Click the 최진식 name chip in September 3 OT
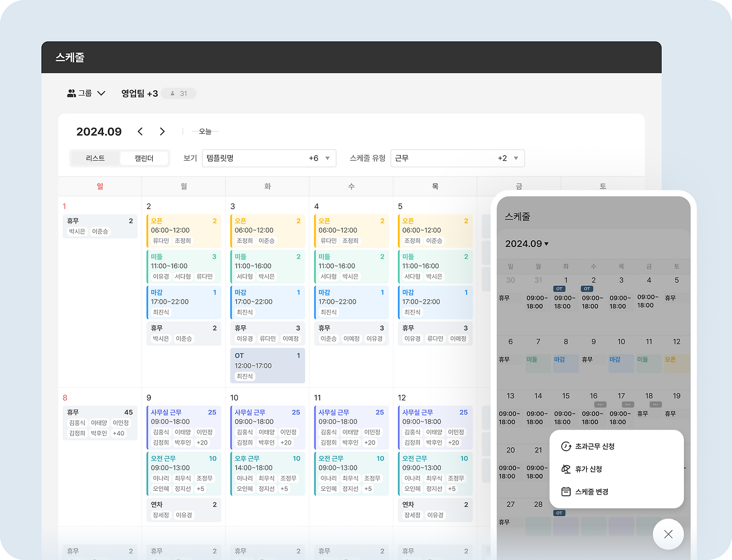This screenshot has width=732, height=560. (x=245, y=376)
